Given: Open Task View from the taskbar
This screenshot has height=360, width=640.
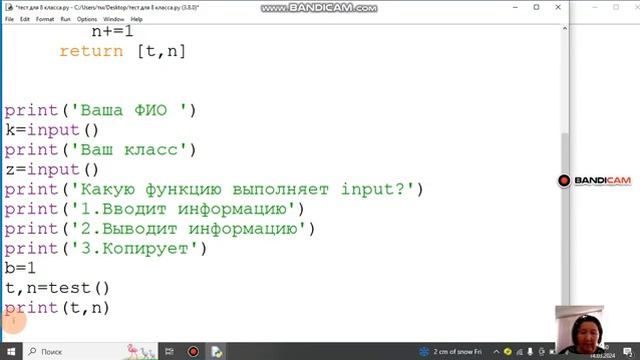Looking at the screenshot, I should (x=169, y=351).
